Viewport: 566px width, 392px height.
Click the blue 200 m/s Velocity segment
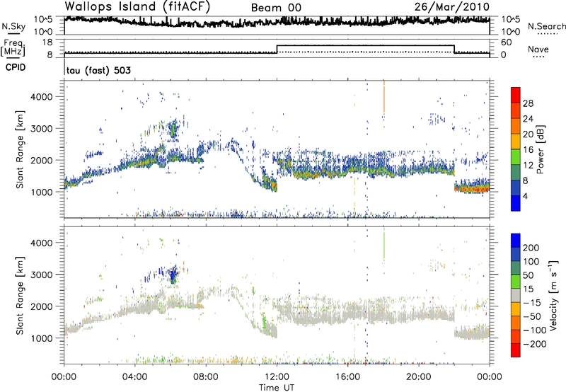[516, 241]
